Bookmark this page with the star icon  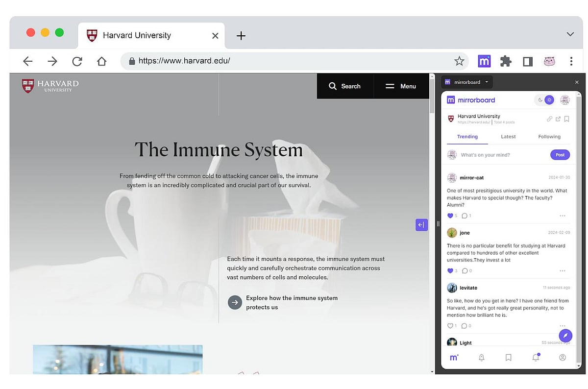pyautogui.click(x=459, y=61)
